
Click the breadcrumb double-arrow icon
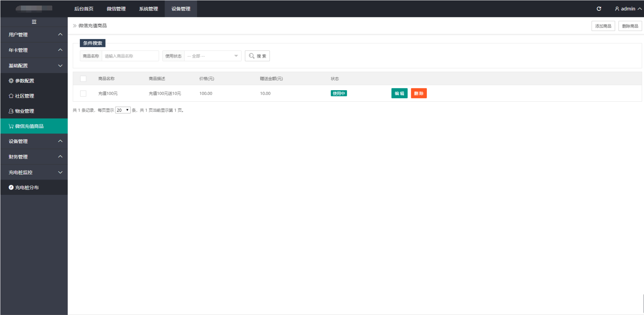75,26
